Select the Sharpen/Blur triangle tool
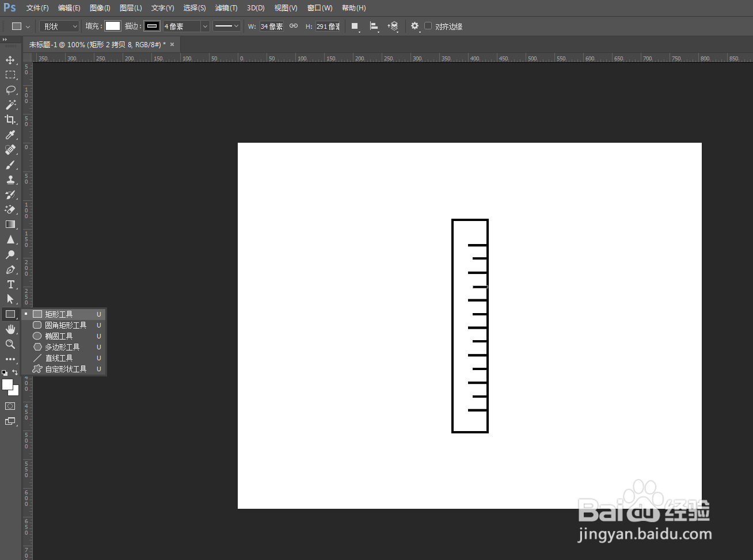753x560 pixels. (10, 239)
